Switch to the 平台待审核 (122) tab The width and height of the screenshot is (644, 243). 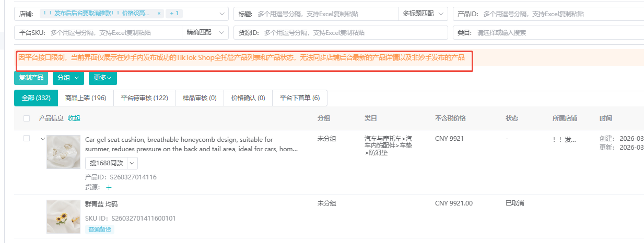(x=144, y=98)
